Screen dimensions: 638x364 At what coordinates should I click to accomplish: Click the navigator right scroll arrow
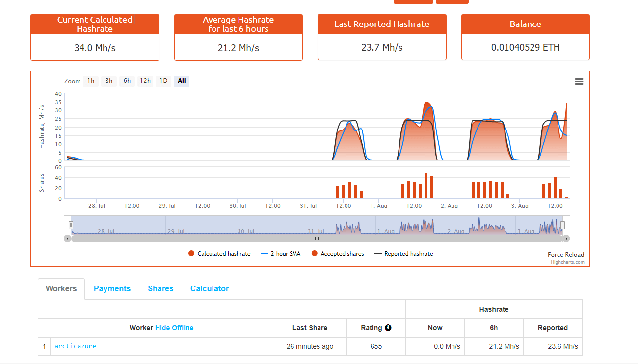coord(567,239)
